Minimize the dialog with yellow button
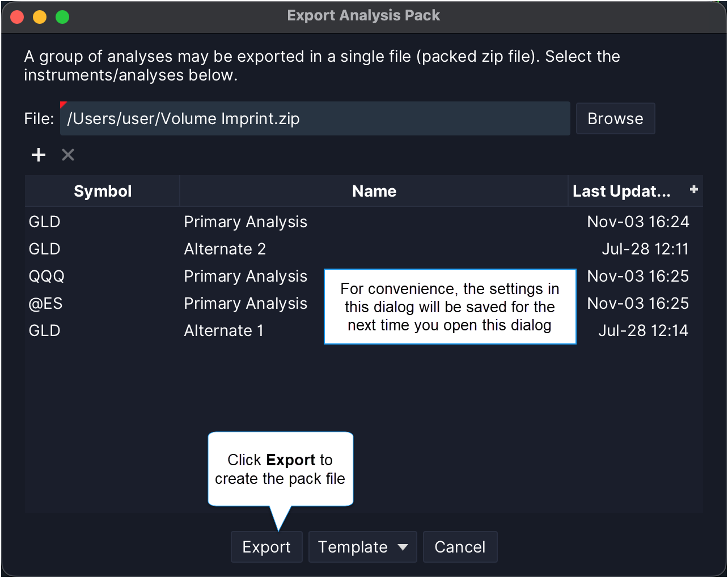The width and height of the screenshot is (728, 578). pos(40,17)
